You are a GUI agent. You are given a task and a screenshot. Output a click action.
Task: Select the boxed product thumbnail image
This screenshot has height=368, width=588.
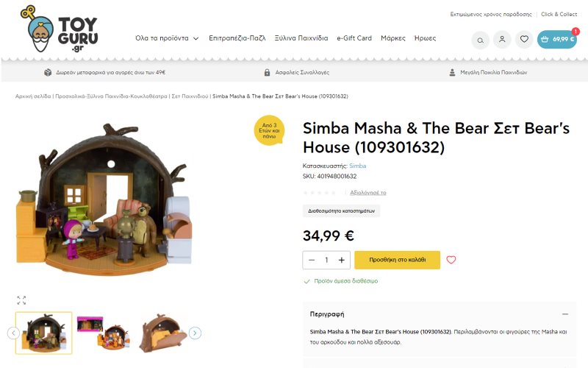103,333
